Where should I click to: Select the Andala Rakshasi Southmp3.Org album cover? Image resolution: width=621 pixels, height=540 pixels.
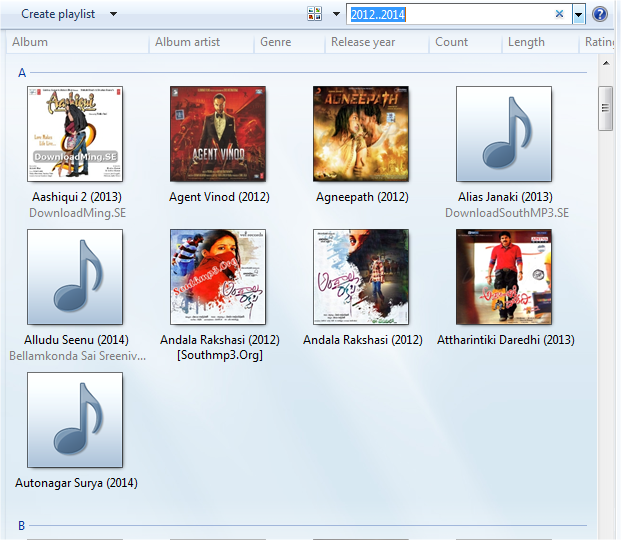pos(218,277)
